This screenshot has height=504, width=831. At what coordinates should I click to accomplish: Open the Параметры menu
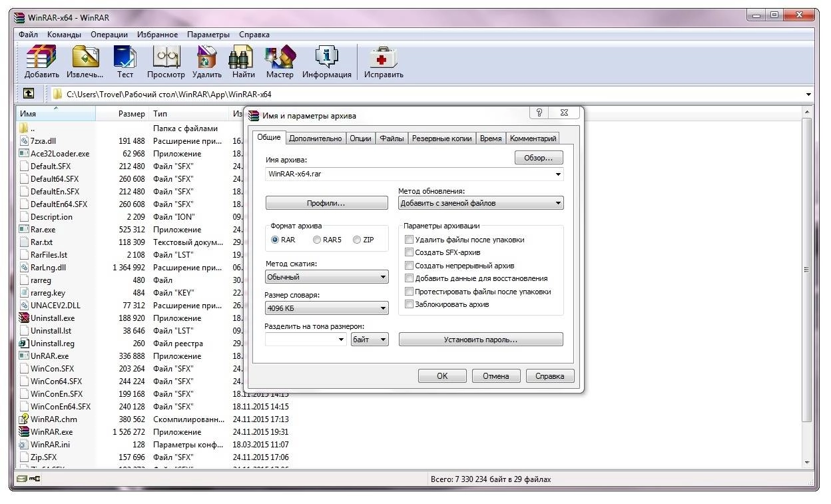pos(208,35)
